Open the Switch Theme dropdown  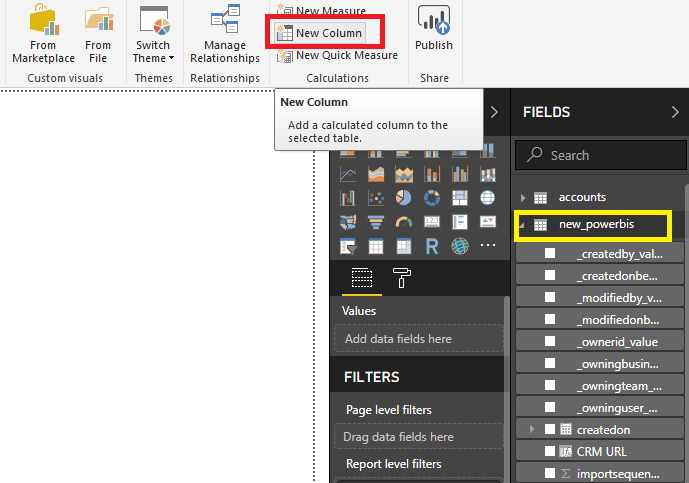(x=153, y=34)
